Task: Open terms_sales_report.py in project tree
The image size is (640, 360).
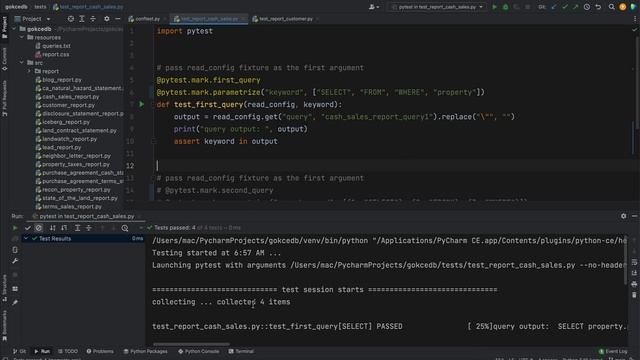Action: (69, 207)
